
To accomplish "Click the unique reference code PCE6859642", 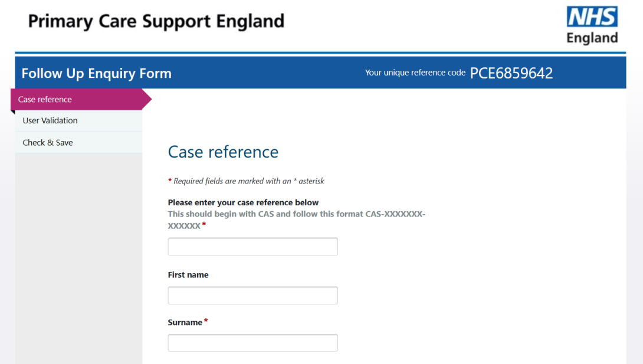I will [x=511, y=73].
